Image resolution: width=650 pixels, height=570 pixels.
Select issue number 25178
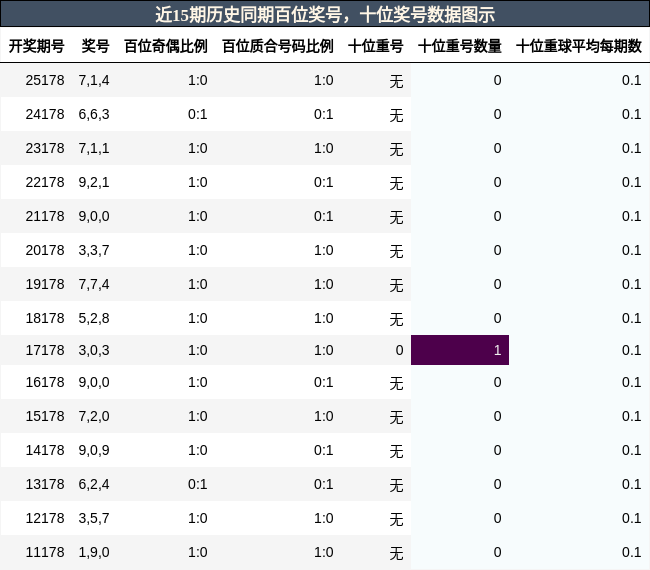click(x=45, y=80)
